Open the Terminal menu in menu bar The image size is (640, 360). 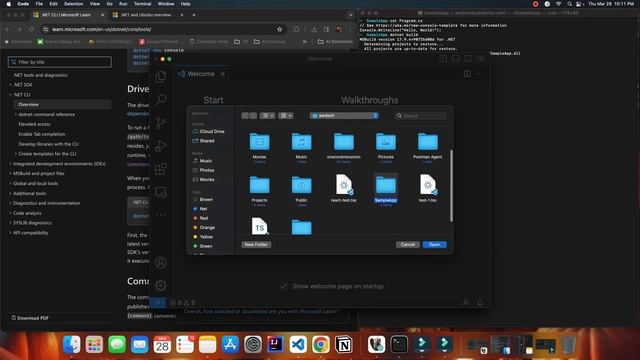(x=142, y=4)
